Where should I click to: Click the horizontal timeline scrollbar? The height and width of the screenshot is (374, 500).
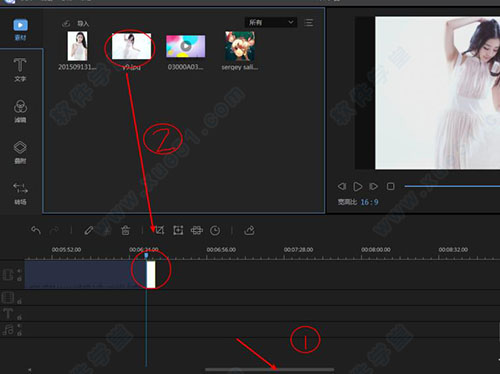269,369
